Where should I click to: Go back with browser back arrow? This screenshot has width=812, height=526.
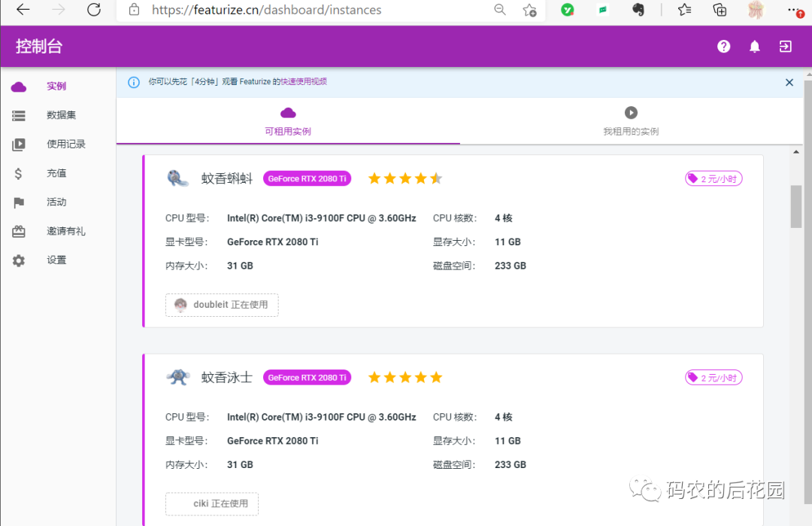(x=23, y=9)
